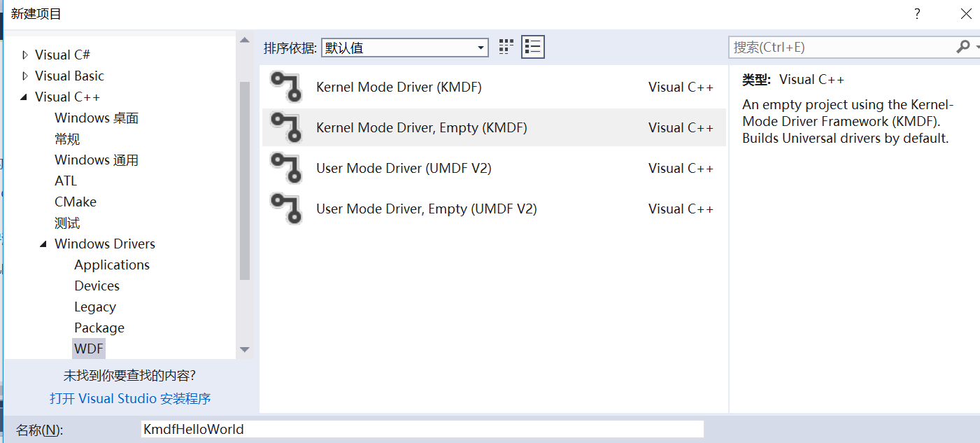This screenshot has width=980, height=443.
Task: Select Windows 桌面 under Visual C++
Action: (97, 118)
